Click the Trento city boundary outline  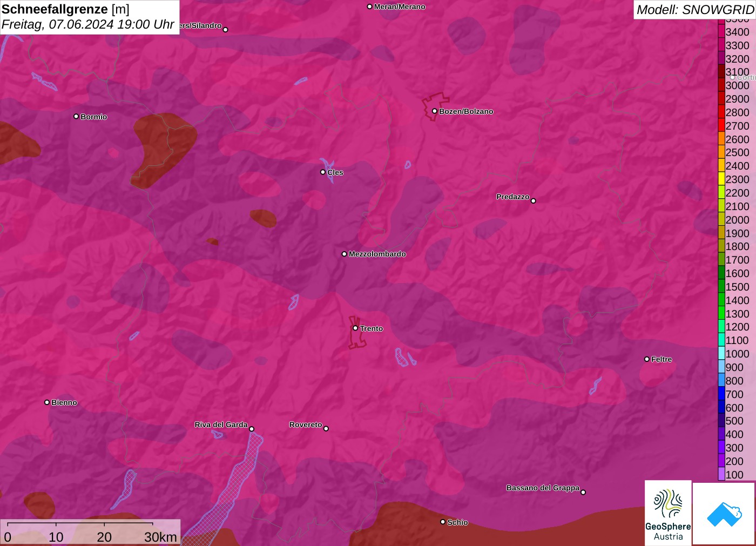(356, 332)
